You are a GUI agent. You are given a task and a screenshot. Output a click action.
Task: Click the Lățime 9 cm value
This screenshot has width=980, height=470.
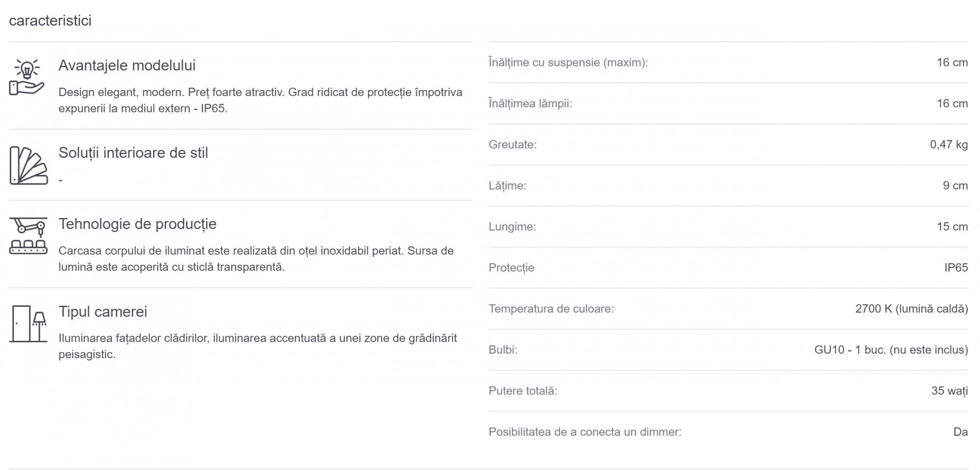pos(955,185)
